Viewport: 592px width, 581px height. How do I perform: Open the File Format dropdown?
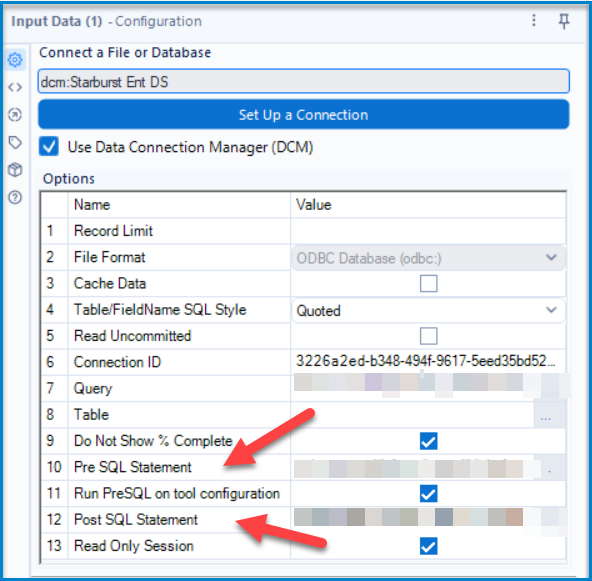pyautogui.click(x=429, y=258)
